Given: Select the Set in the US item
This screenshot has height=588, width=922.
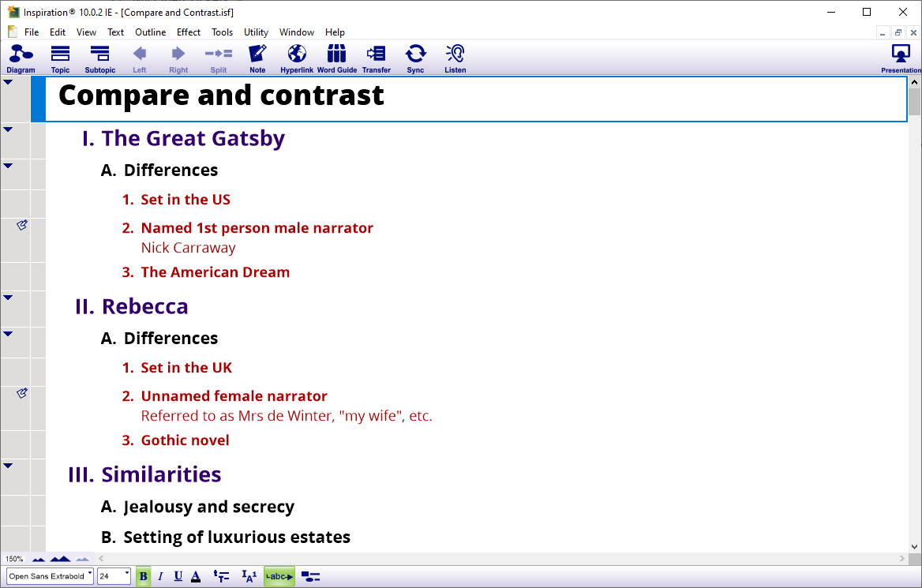Looking at the screenshot, I should point(186,200).
